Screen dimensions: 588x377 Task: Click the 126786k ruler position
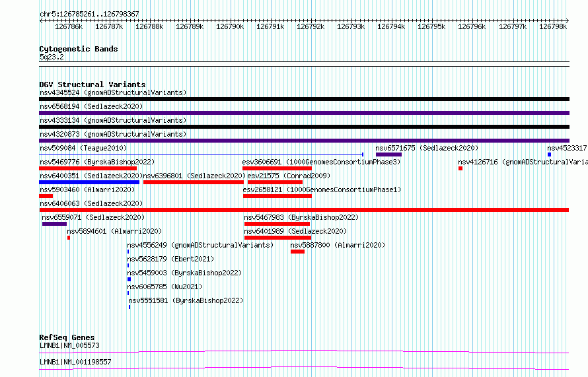click(x=69, y=26)
